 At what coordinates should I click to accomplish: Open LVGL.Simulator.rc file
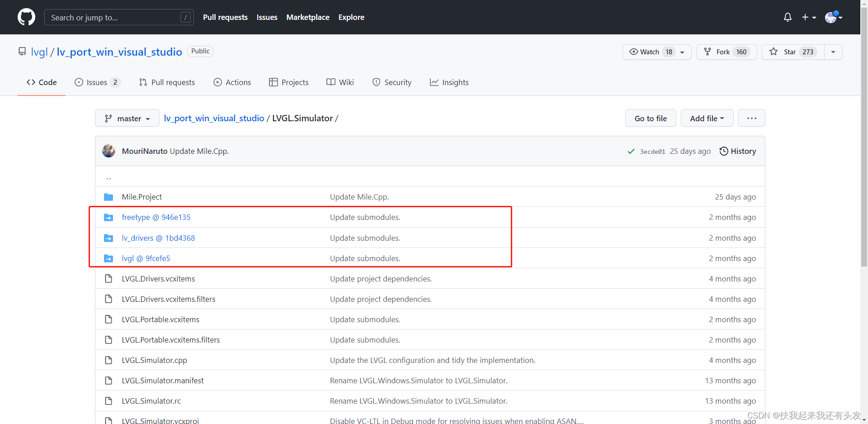(x=151, y=401)
